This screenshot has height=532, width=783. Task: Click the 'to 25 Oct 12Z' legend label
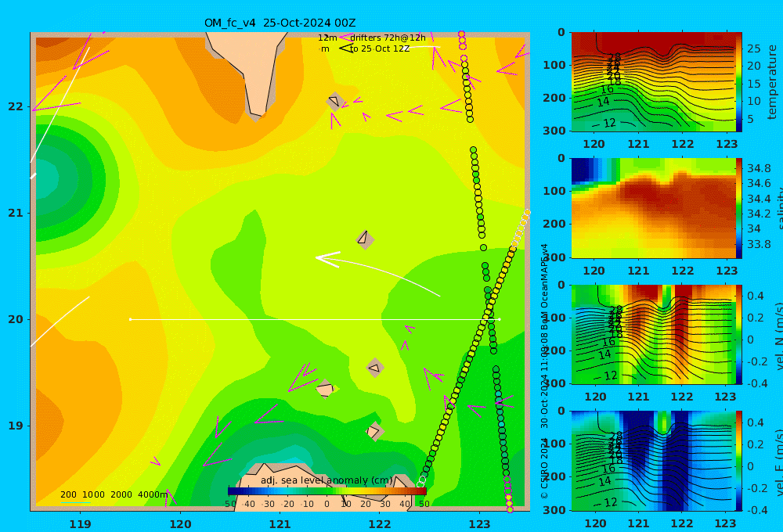point(380,49)
